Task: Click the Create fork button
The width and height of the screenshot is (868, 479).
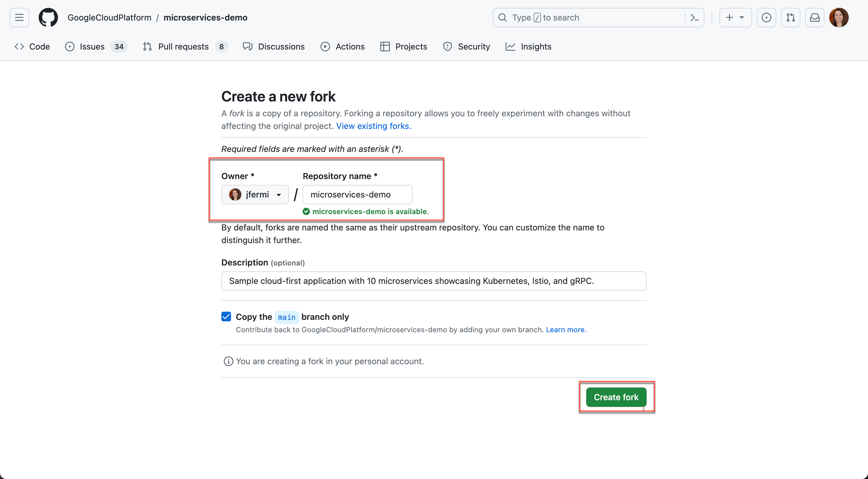Action: click(616, 397)
